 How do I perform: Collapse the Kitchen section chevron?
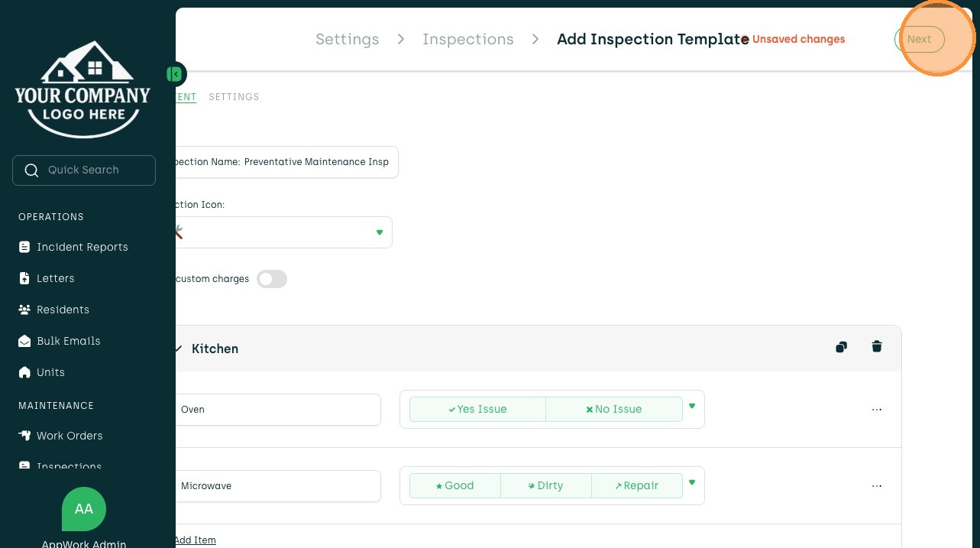[179, 349]
